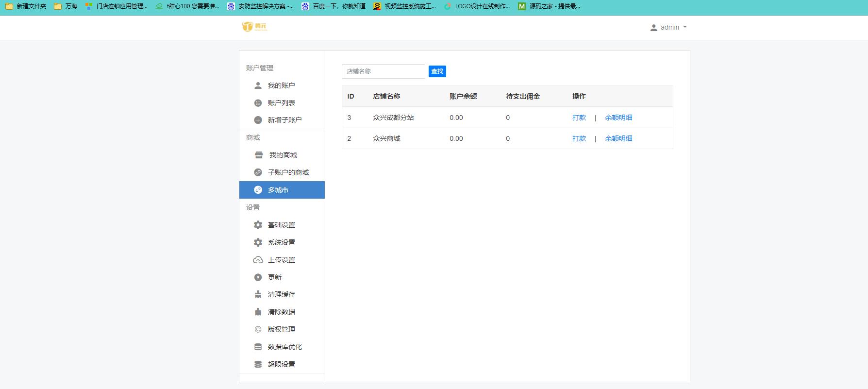The height and width of the screenshot is (389, 868).
Task: Click 打款 for 众兴成都分站
Action: [x=579, y=118]
